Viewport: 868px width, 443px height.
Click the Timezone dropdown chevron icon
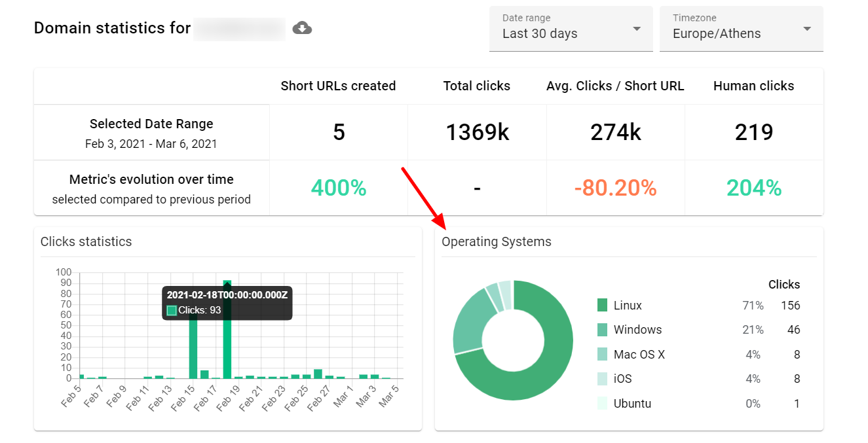point(807,29)
